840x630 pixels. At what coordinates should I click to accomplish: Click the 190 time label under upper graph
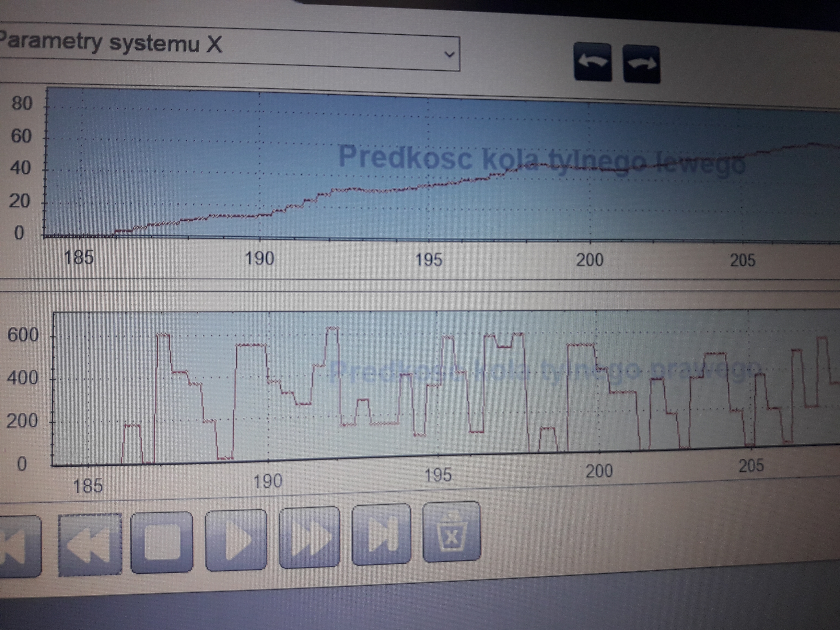pyautogui.click(x=259, y=259)
